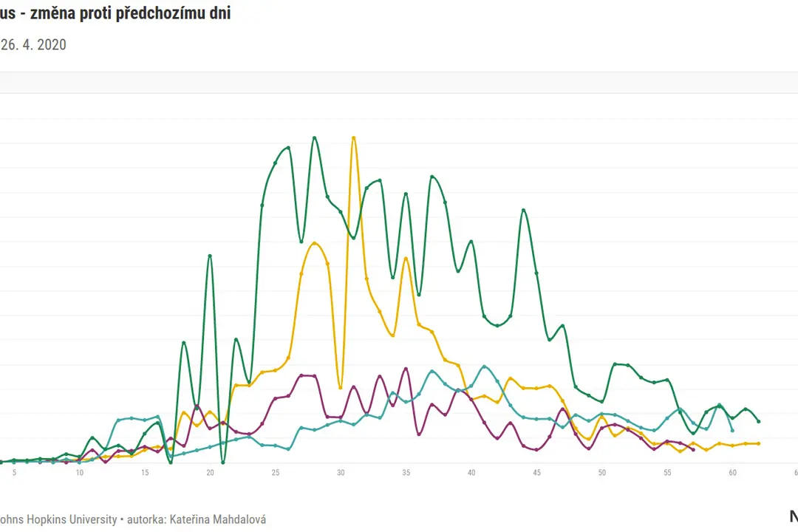Select the x-axis tick label 45
798x532 pixels.
[536, 472]
